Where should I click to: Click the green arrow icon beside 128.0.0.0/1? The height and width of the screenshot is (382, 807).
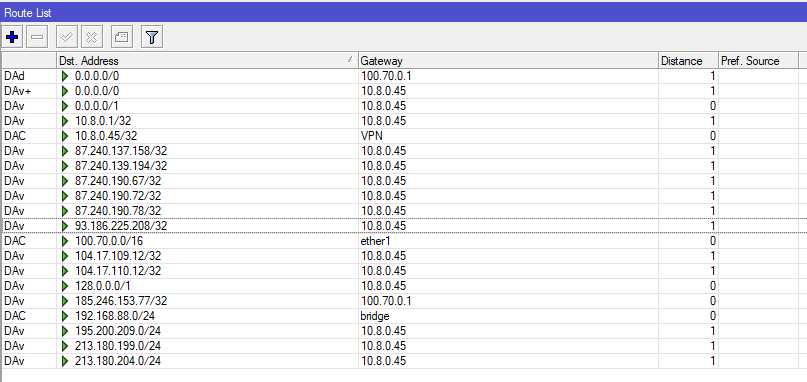(65, 285)
